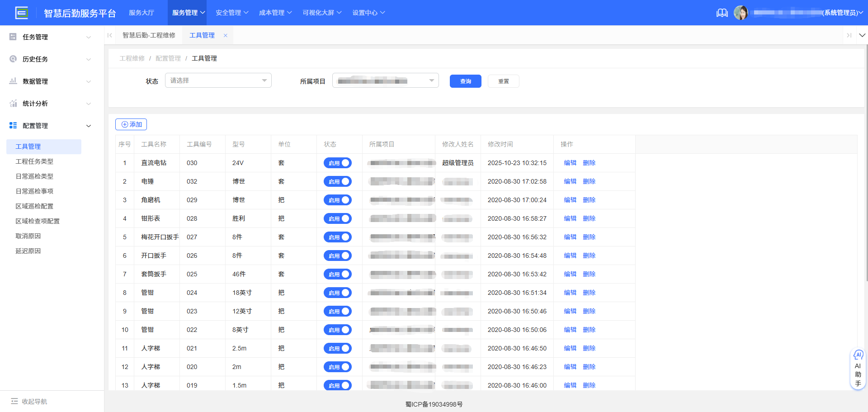
Task: Select the 统计分析 sidebar icon
Action: pyautogui.click(x=13, y=104)
